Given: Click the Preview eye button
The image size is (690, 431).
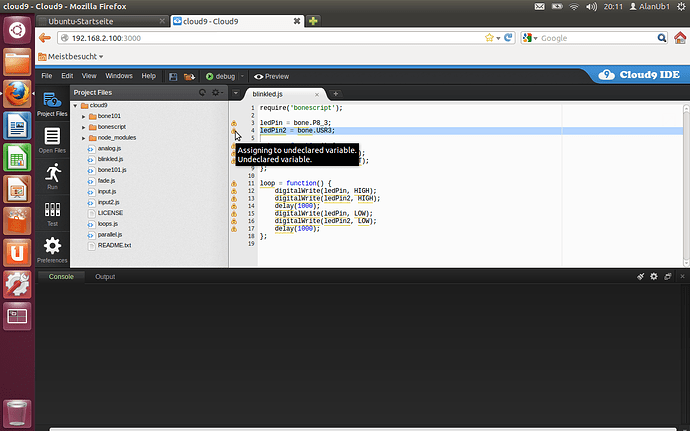Looking at the screenshot, I should 272,77.
